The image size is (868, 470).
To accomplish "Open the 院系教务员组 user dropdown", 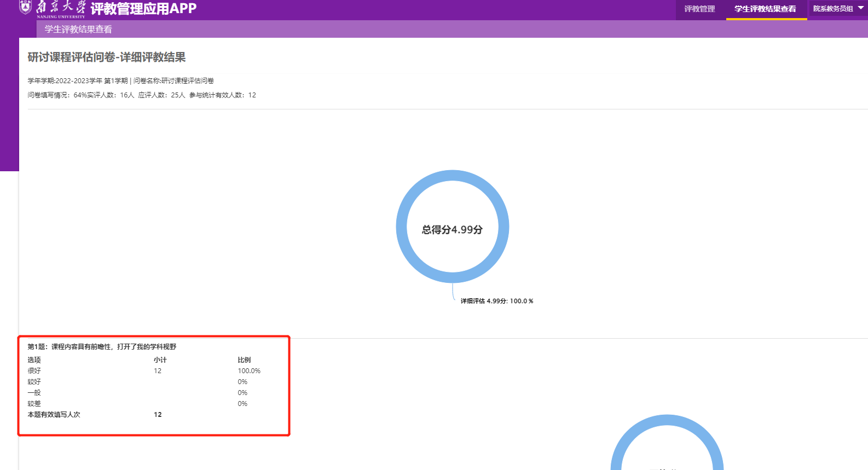I will [x=838, y=9].
